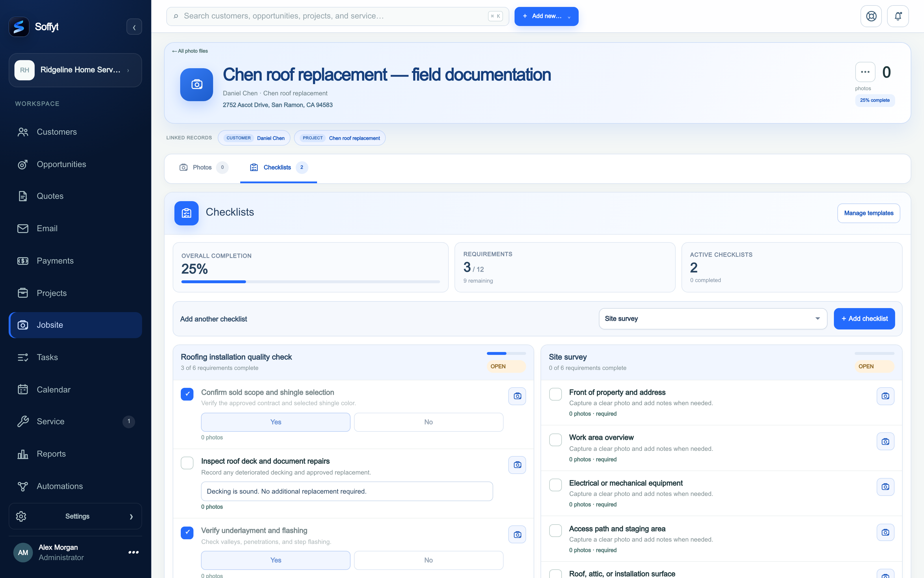
Task: Open Quotes in the sidebar
Action: click(x=75, y=196)
